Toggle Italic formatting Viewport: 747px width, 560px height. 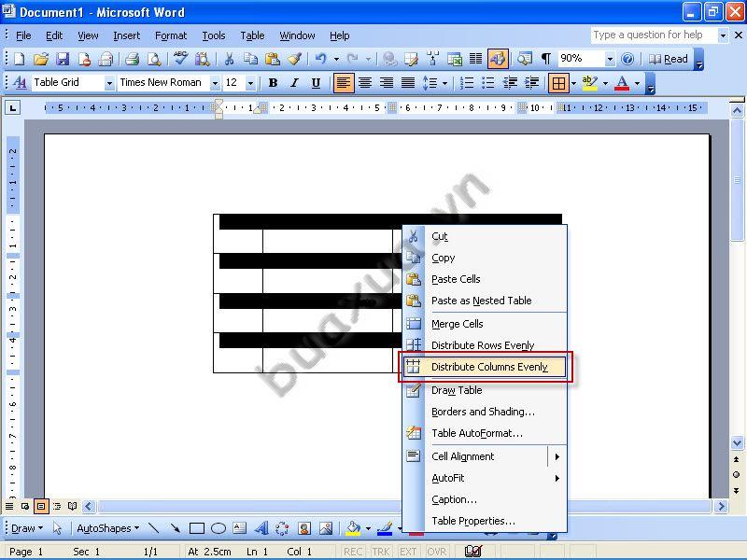pyautogui.click(x=294, y=83)
